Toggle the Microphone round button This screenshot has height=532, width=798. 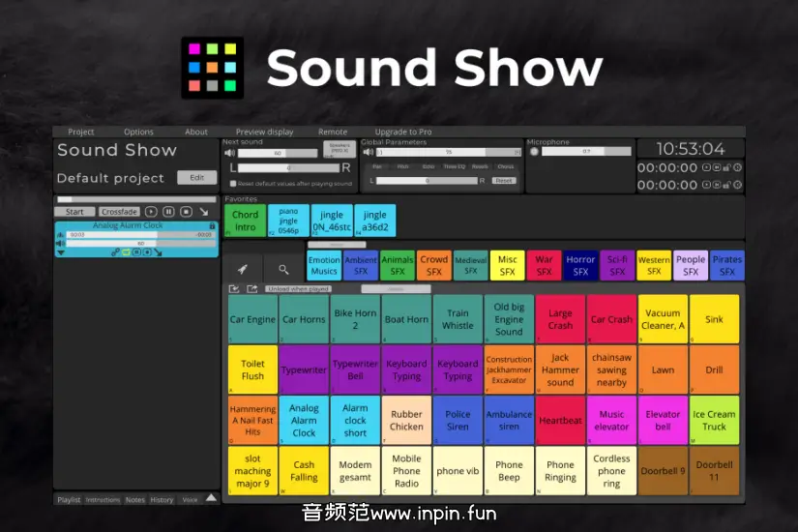tap(534, 151)
